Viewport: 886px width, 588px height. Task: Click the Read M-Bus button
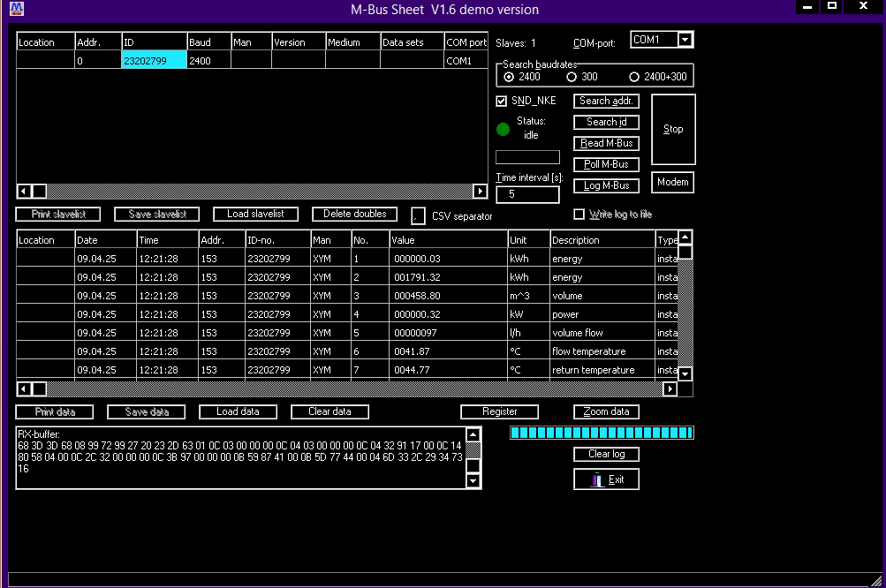click(x=606, y=144)
